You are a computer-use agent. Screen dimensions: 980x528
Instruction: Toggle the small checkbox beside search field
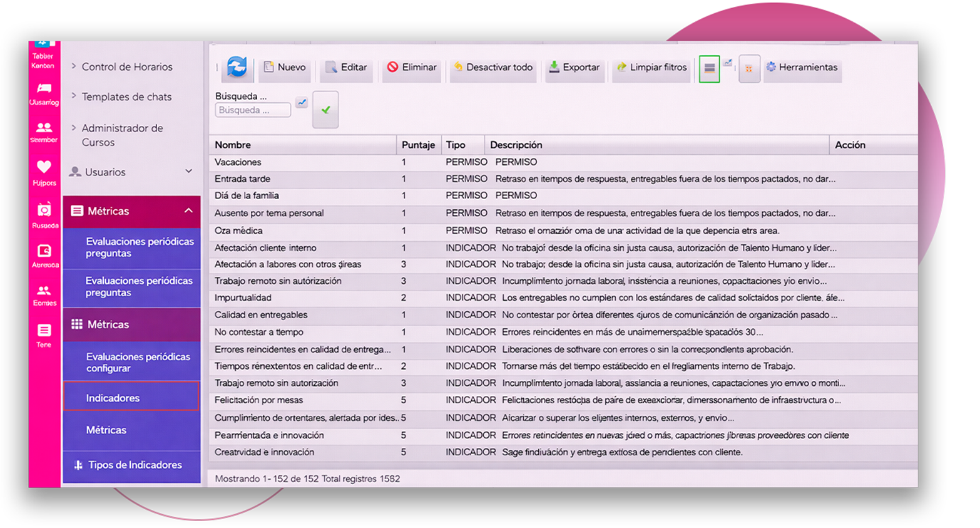pyautogui.click(x=302, y=102)
